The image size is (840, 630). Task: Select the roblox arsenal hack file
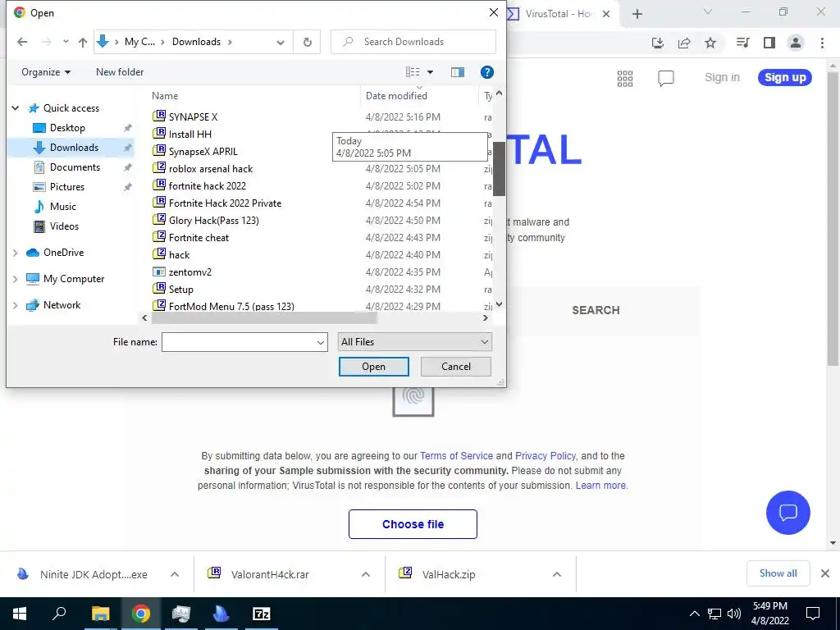[x=211, y=169]
